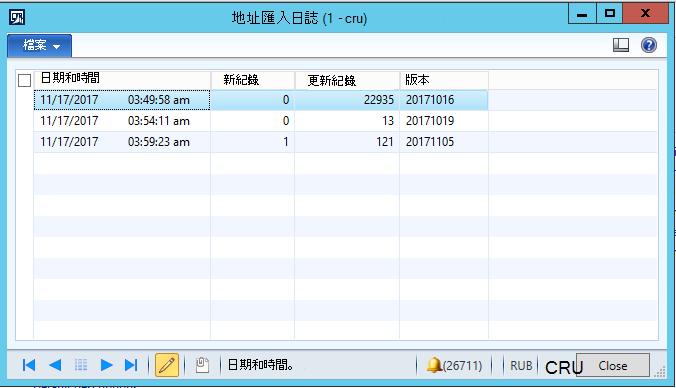Click the RUB currency status field

(x=521, y=366)
